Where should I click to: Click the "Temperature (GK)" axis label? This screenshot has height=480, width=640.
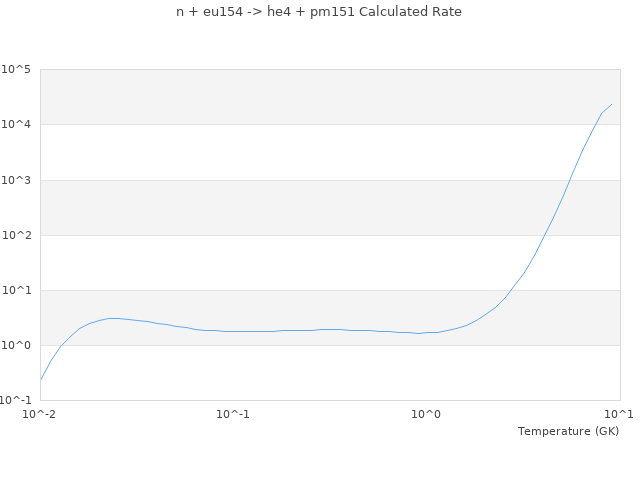[x=568, y=431]
